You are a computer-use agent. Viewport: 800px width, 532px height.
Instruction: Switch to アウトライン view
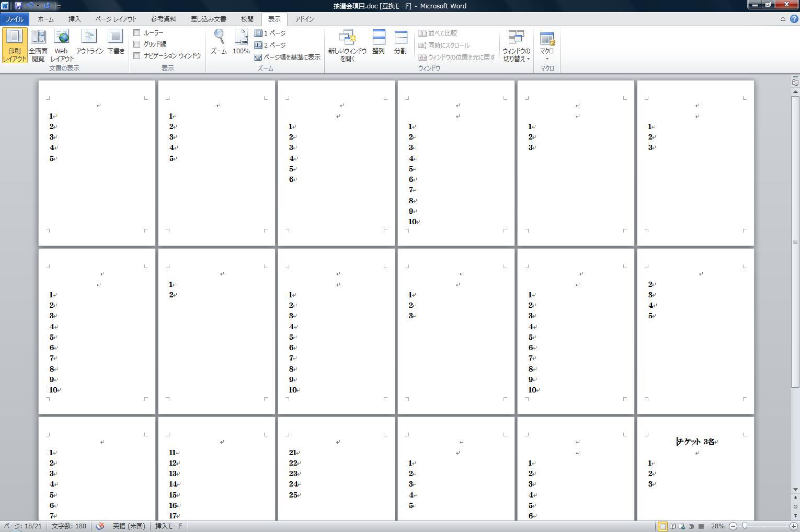point(89,42)
